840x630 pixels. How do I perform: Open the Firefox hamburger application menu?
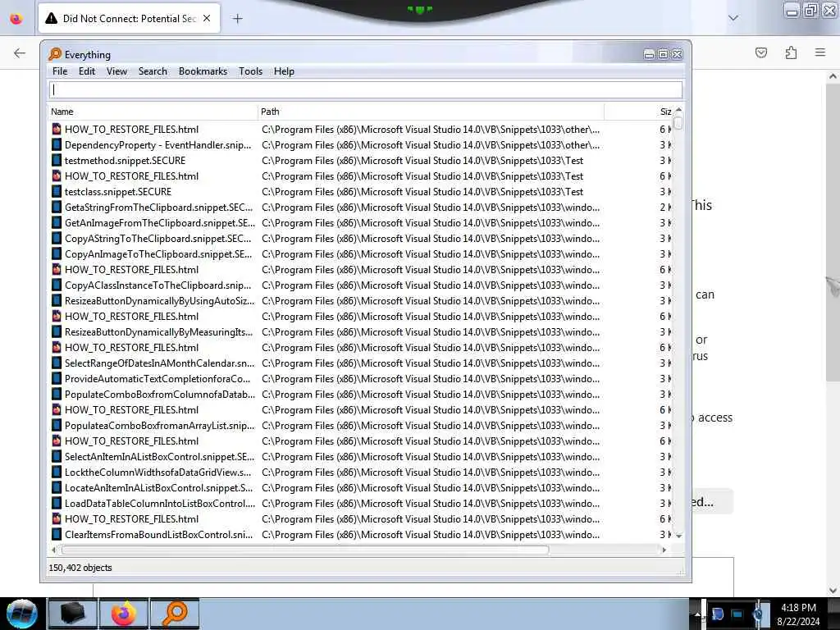pyautogui.click(x=819, y=52)
